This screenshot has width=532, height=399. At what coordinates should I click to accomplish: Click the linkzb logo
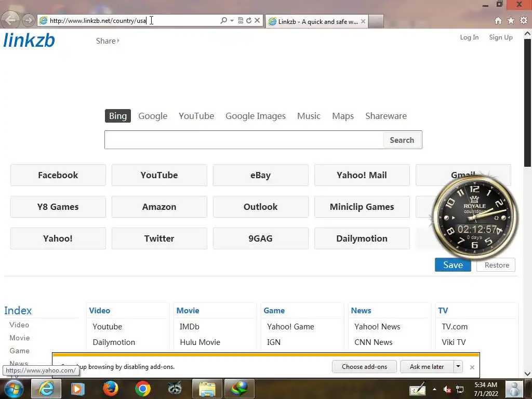[x=29, y=40]
